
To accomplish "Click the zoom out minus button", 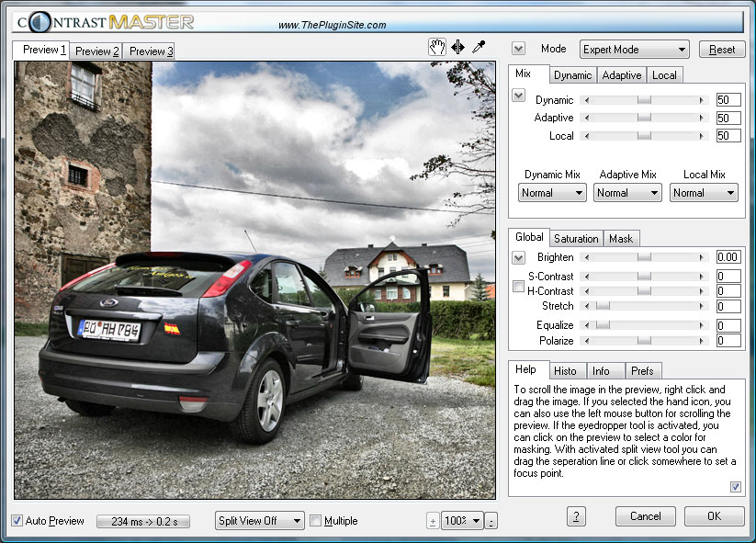I will pos(491,521).
